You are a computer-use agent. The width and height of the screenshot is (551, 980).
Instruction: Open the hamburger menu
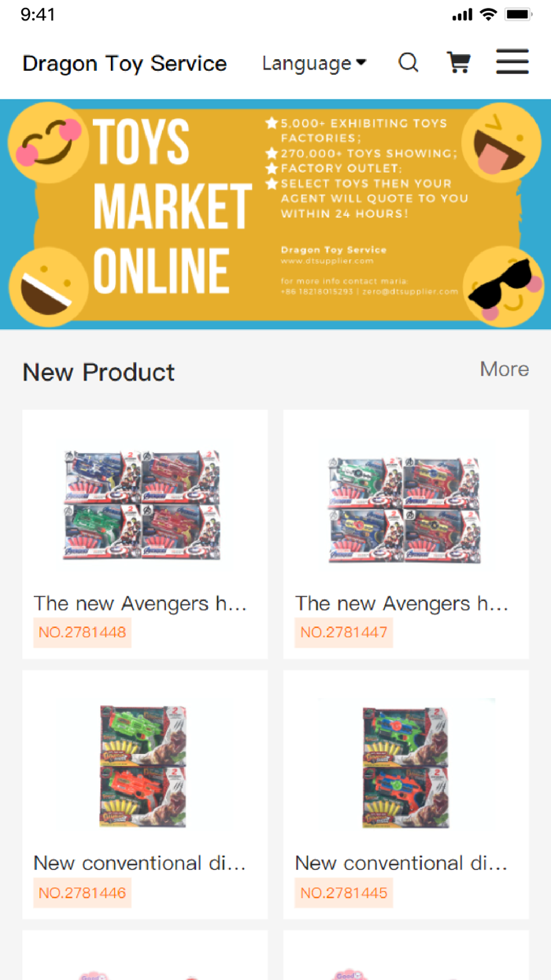tap(512, 62)
